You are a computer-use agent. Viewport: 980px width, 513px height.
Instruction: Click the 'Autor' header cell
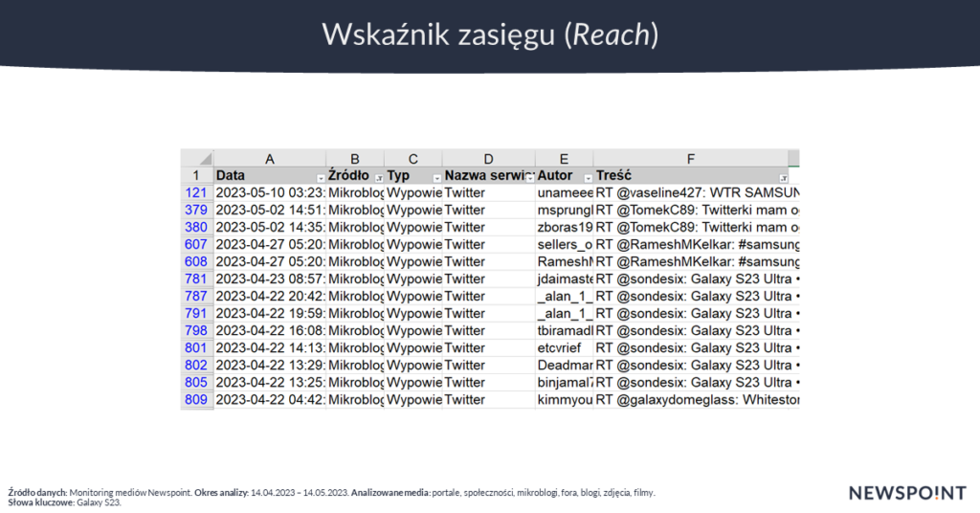[x=565, y=175]
